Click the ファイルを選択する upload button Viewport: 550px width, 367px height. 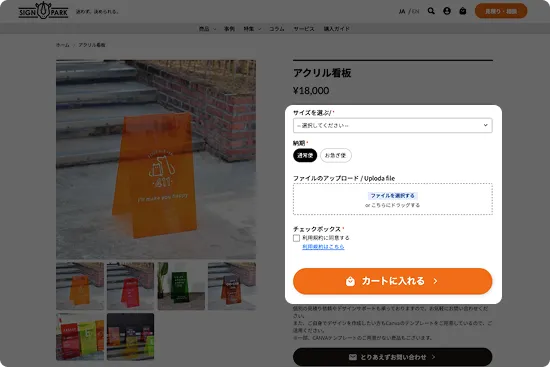pyautogui.click(x=393, y=195)
